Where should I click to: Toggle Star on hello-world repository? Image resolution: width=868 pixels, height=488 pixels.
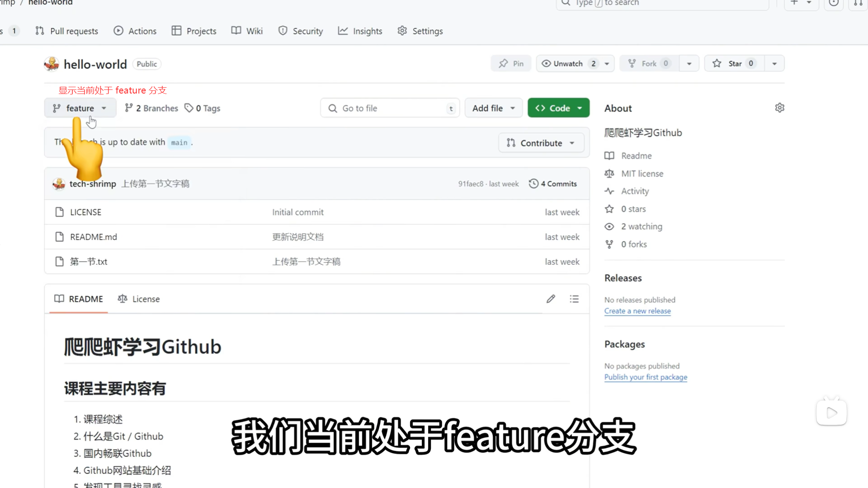tap(734, 64)
